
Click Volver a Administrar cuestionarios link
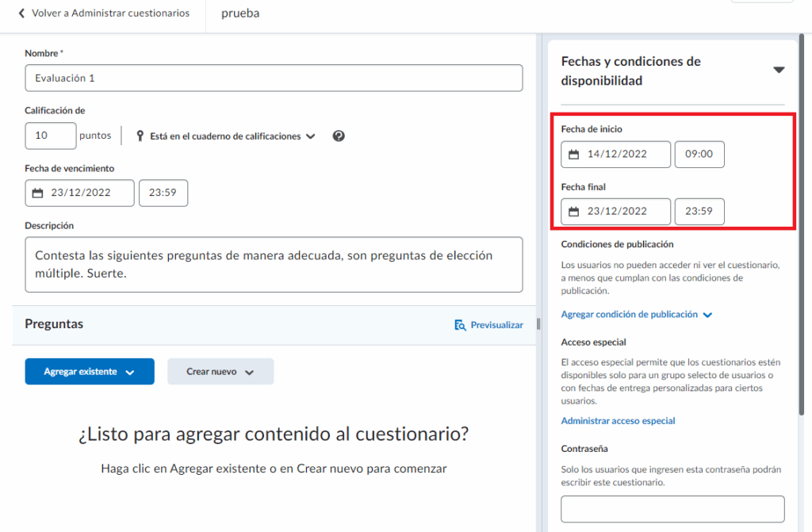point(110,13)
